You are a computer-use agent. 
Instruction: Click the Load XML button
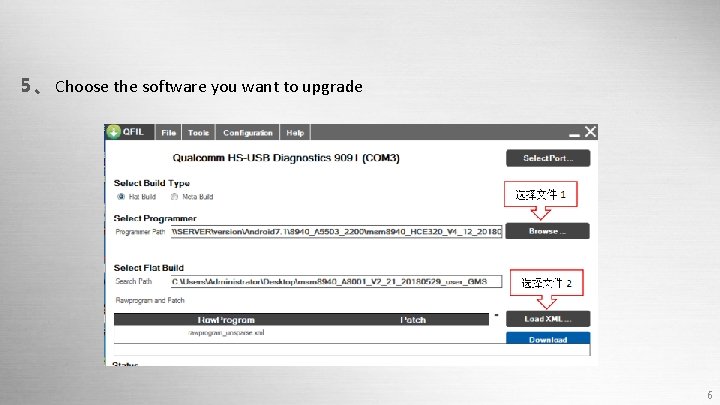click(x=548, y=319)
